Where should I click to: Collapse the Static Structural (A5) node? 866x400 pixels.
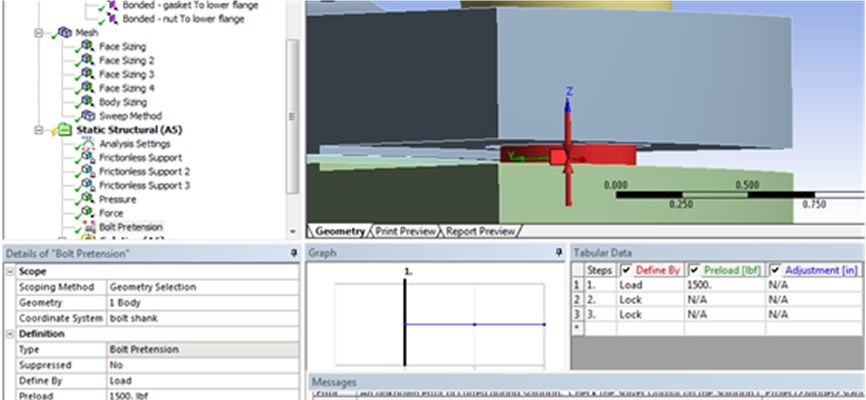coord(38,130)
